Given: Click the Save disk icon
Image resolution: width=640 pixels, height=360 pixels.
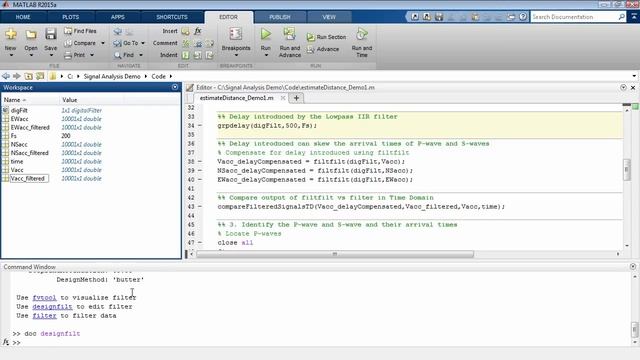Looking at the screenshot, I should pyautogui.click(x=51, y=34).
